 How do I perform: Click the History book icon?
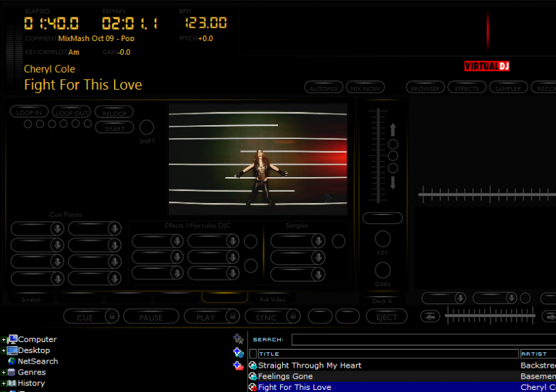pos(12,383)
